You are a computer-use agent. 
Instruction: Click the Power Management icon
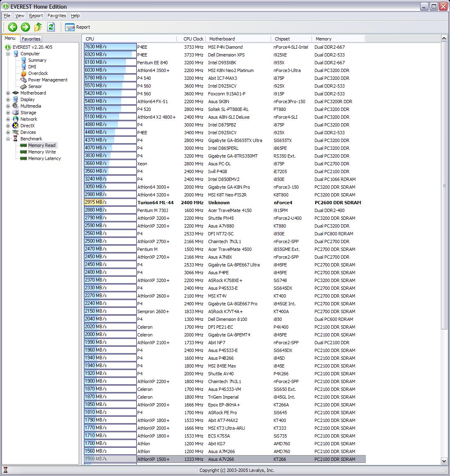point(23,80)
